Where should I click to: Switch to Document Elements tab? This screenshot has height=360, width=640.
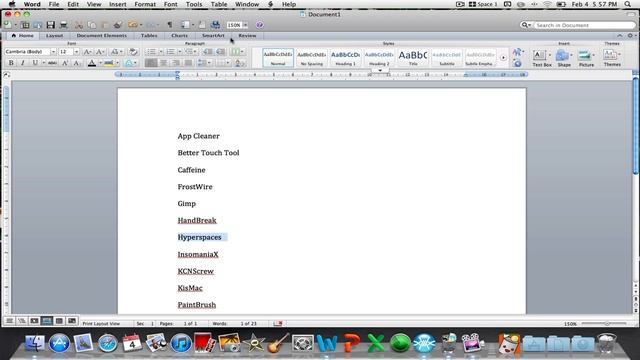point(102,36)
